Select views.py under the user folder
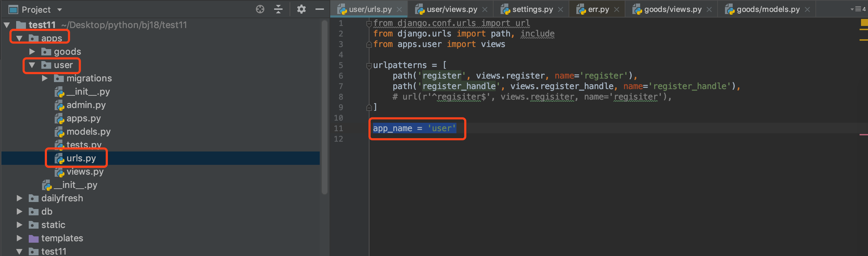868x256 pixels. pos(85,171)
